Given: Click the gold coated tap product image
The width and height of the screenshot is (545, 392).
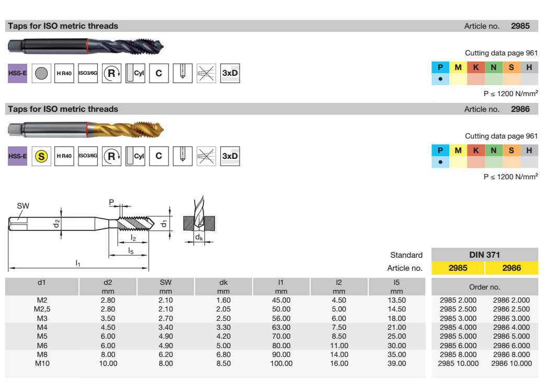Looking at the screenshot, I should (86, 129).
